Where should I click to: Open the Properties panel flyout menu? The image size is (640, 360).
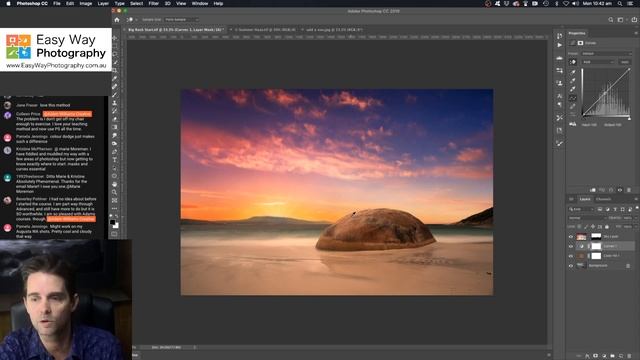(x=636, y=33)
